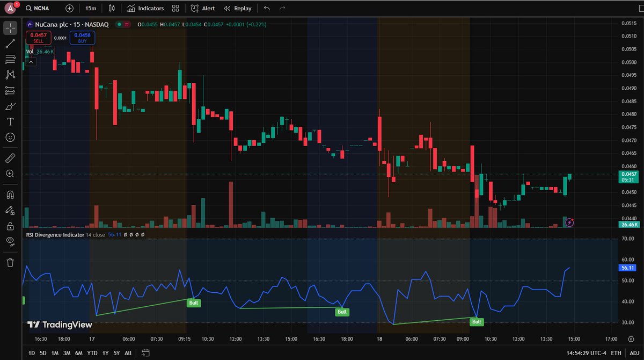
Task: Select the trend line drawing tool
Action: 10,44
